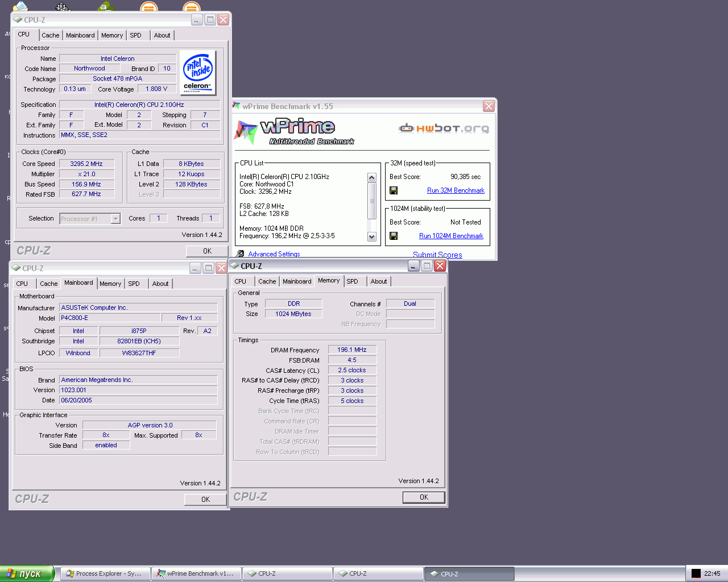Click the wPrime logo icon
The width and height of the screenshot is (728, 582).
tap(246, 131)
